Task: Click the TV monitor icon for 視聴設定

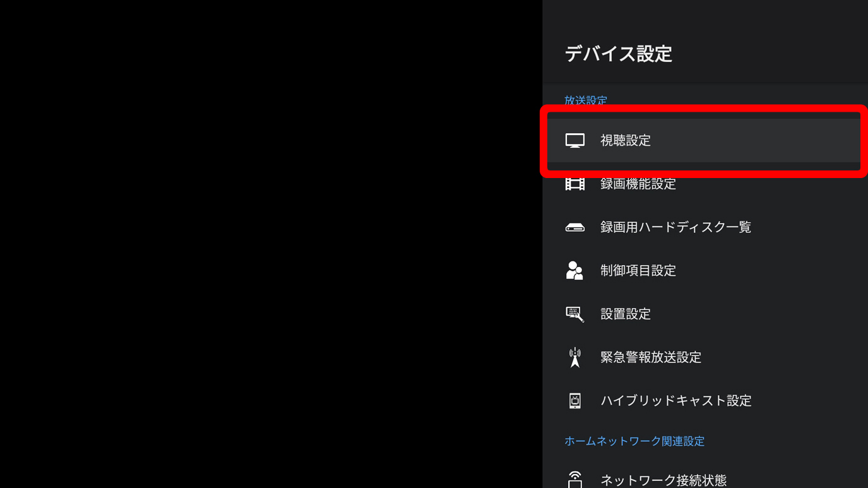Action: pos(574,141)
